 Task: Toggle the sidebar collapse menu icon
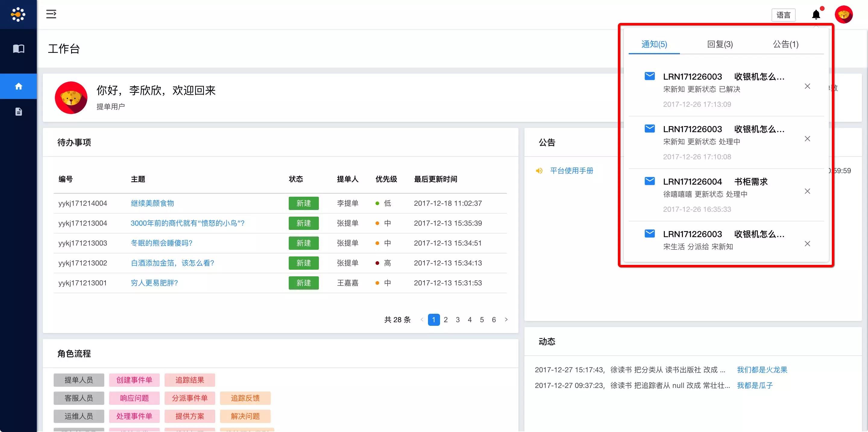[51, 14]
